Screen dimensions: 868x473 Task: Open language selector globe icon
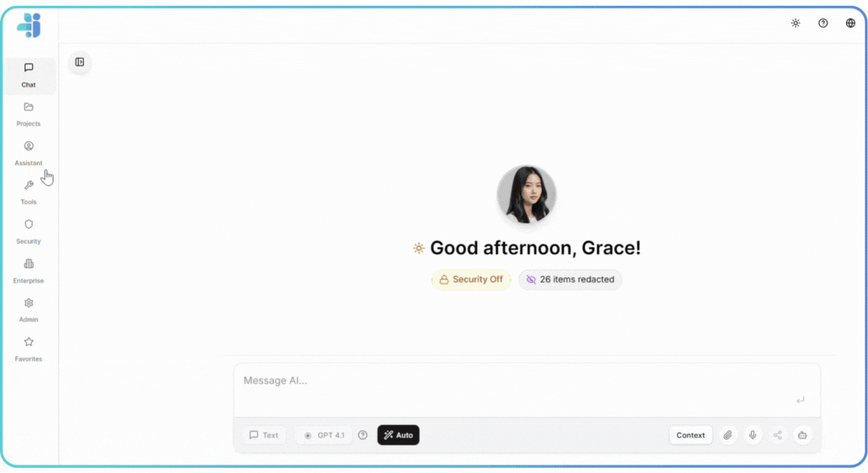pyautogui.click(x=850, y=23)
